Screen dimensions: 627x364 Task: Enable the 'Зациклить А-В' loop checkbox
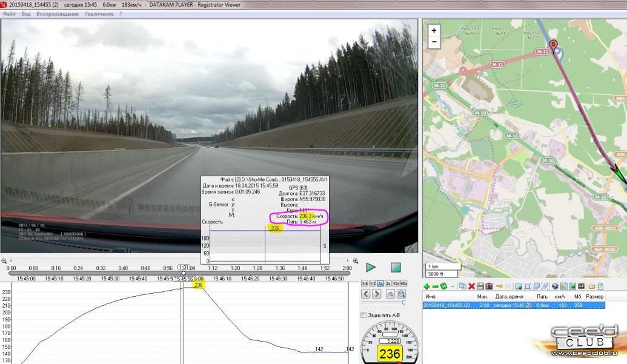[363, 315]
